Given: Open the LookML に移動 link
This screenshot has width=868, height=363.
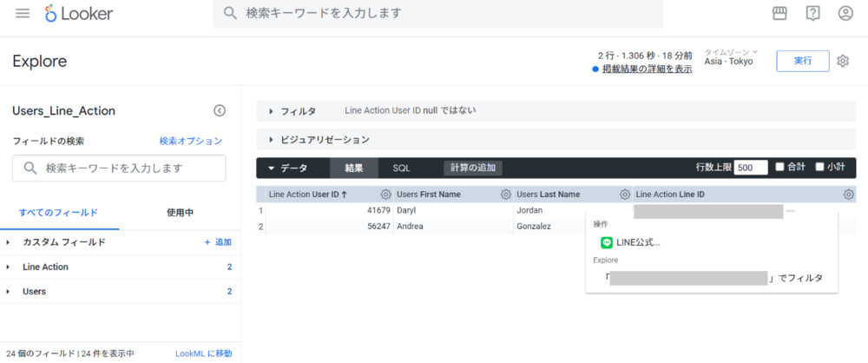Looking at the screenshot, I should coord(204,353).
